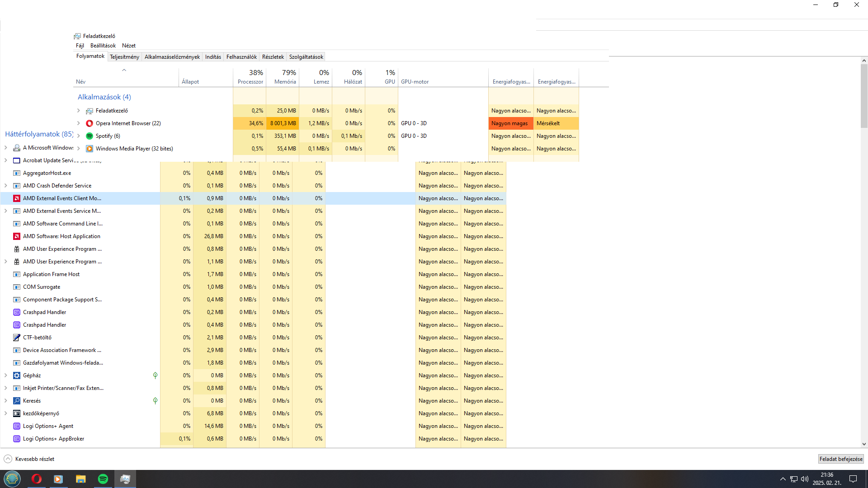The image size is (868, 488).
Task: Open Windows Media Player from the taskbar
Action: click(x=58, y=479)
